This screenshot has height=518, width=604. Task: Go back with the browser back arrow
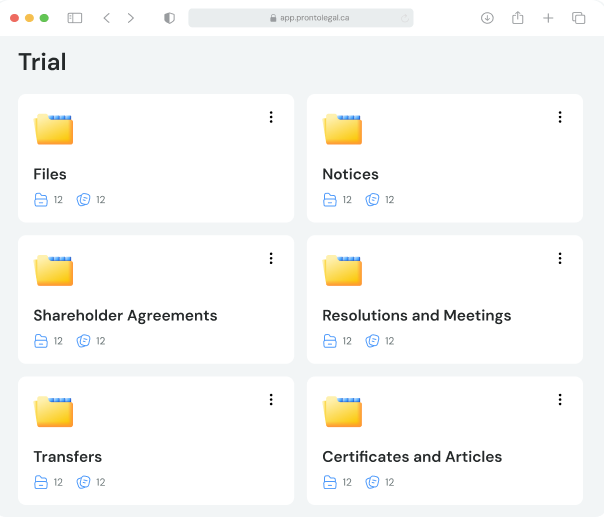coord(107,18)
